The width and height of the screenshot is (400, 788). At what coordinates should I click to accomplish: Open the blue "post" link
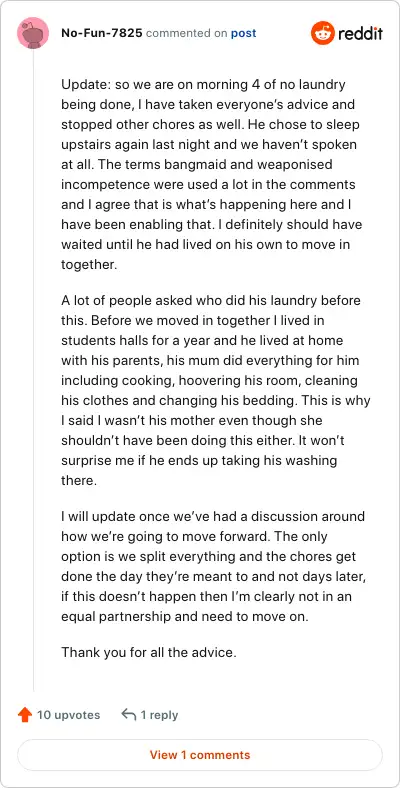243,33
